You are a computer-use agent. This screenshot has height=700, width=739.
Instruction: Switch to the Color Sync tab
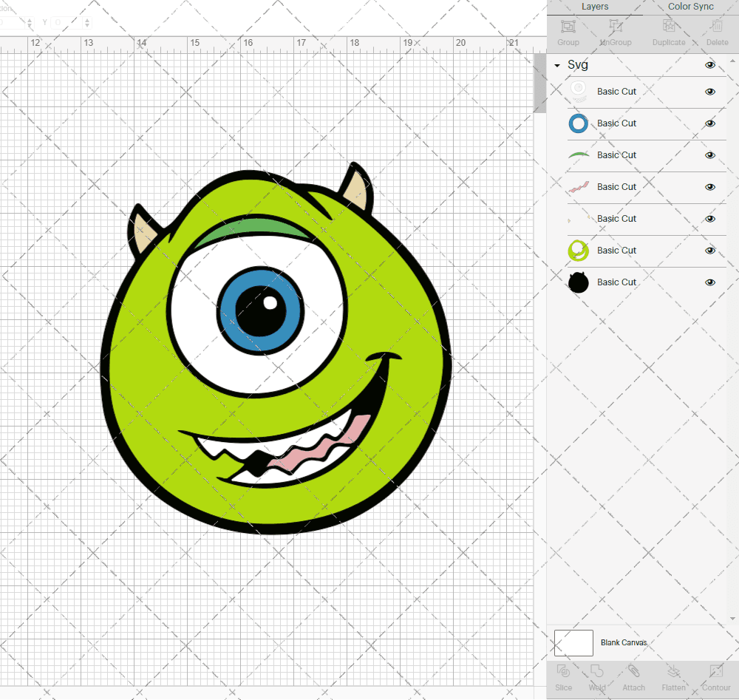(x=690, y=7)
